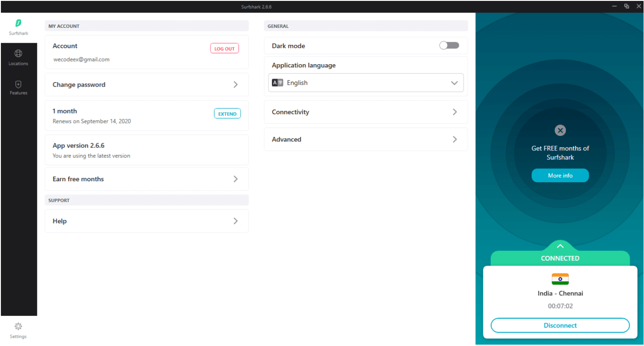The image size is (644, 346).
Task: Open the Change password chevron
Action: [x=236, y=84]
